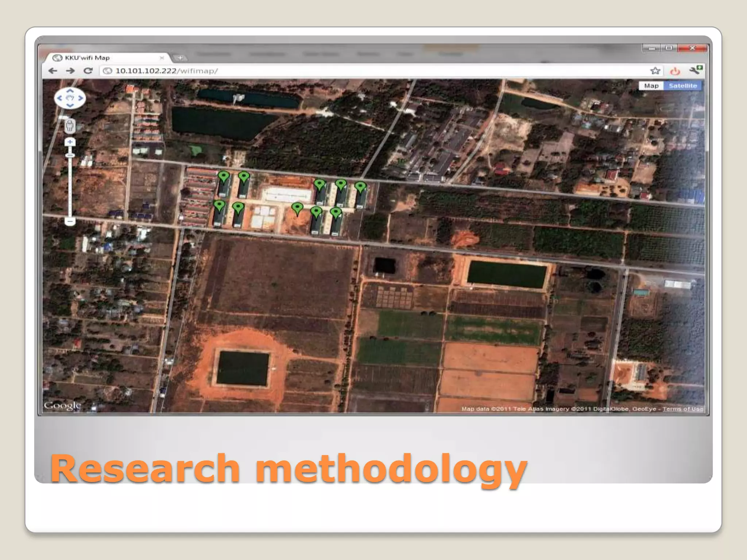
Task: Click the lone green marker on the orange ground
Action: click(298, 209)
